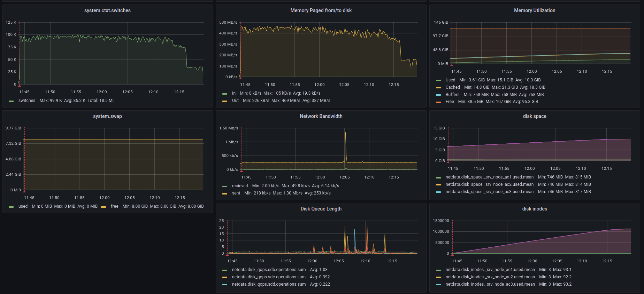Open the Memory Paged from/to disk panel menu
Screen dimensions: 644x294
[321, 10]
